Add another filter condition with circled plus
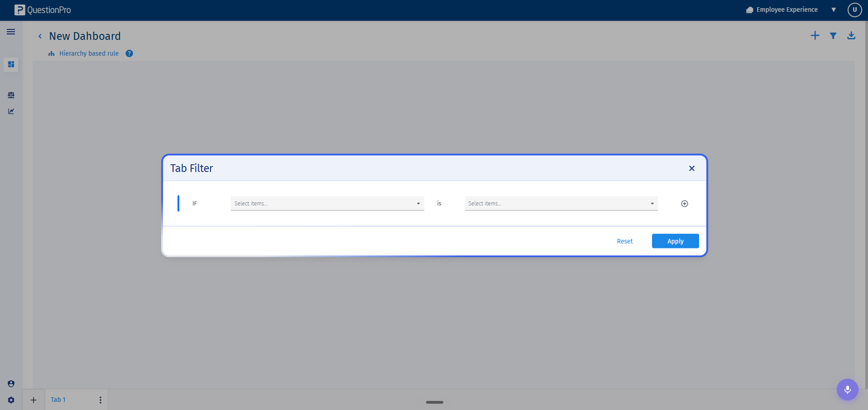868x410 pixels. coord(684,204)
